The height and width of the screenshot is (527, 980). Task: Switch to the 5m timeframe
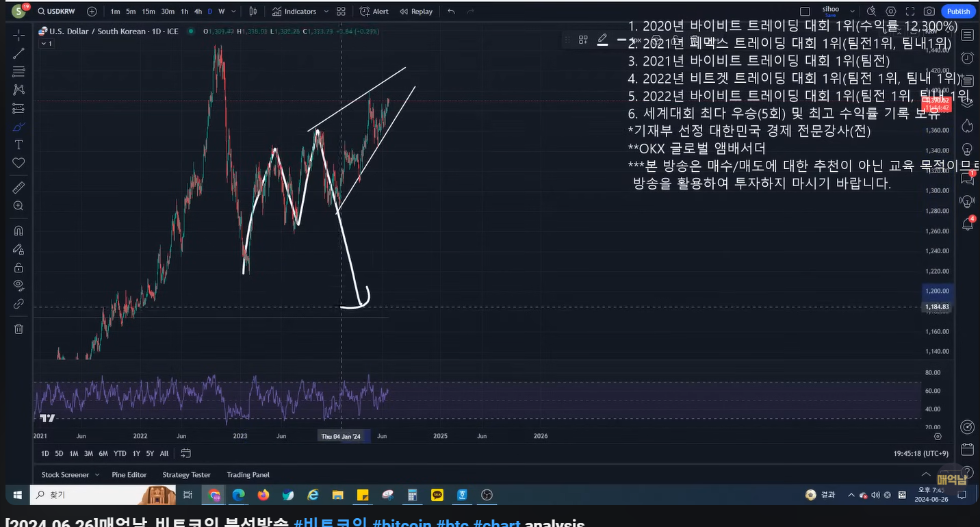point(131,11)
